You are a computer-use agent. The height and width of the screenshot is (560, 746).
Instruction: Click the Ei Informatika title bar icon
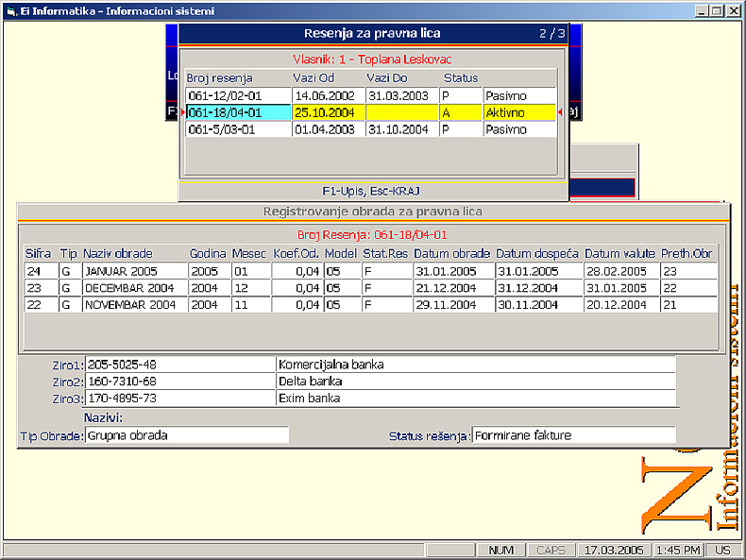click(10, 10)
